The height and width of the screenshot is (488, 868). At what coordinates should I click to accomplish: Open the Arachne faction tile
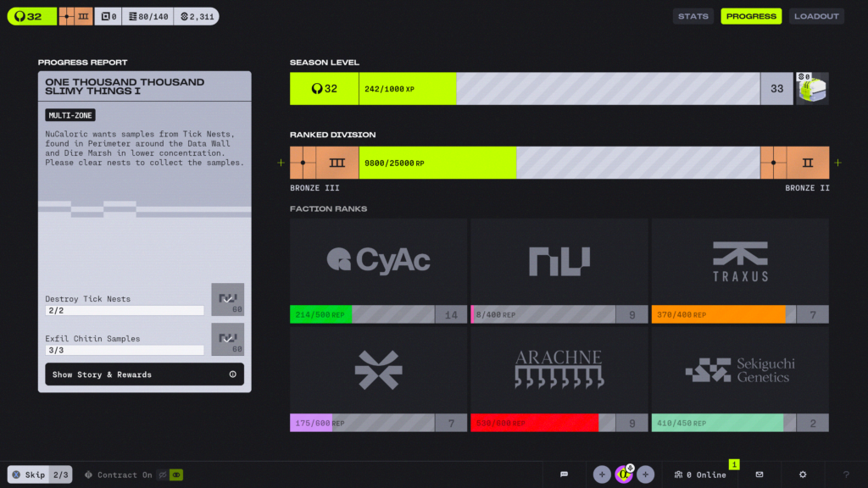(x=559, y=370)
